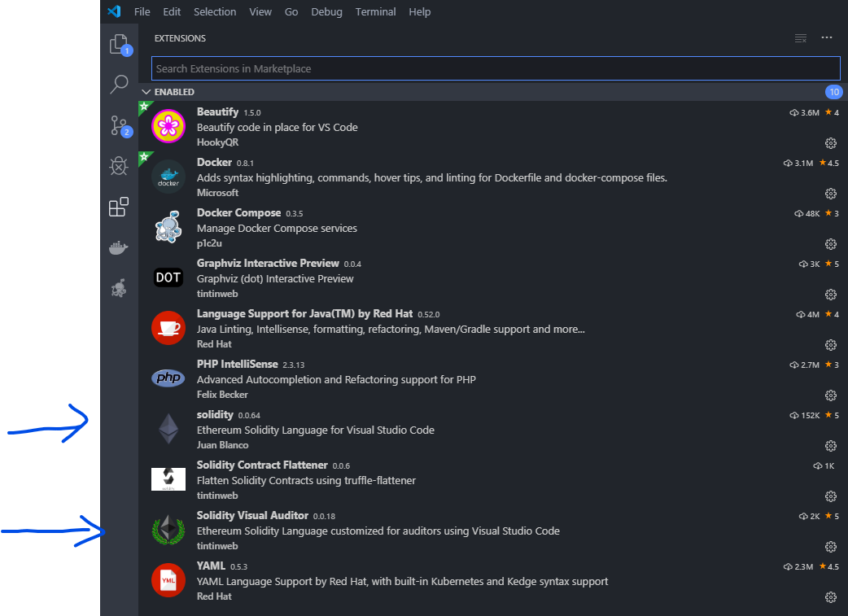Click YAML's 2.3M download count
The height and width of the screenshot is (616, 848).
[798, 566]
